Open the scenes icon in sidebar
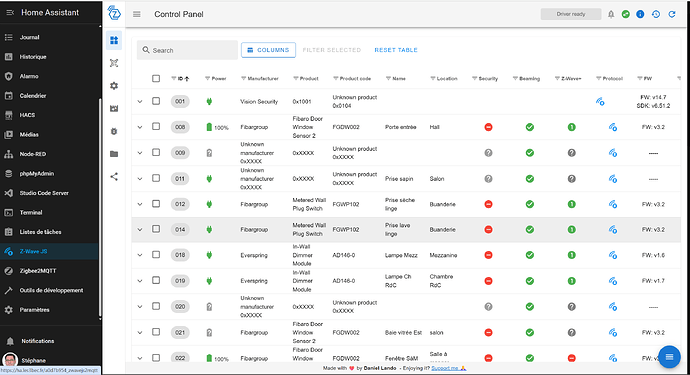 pyautogui.click(x=114, y=108)
